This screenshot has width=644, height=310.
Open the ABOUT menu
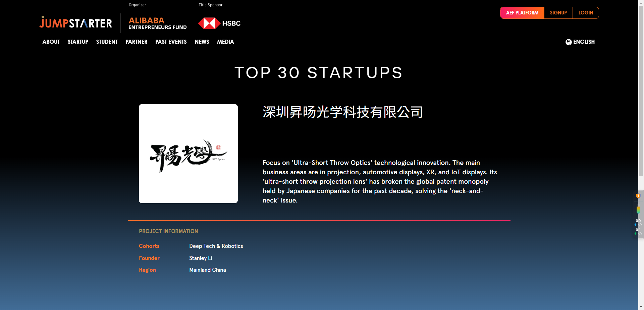pos(51,42)
